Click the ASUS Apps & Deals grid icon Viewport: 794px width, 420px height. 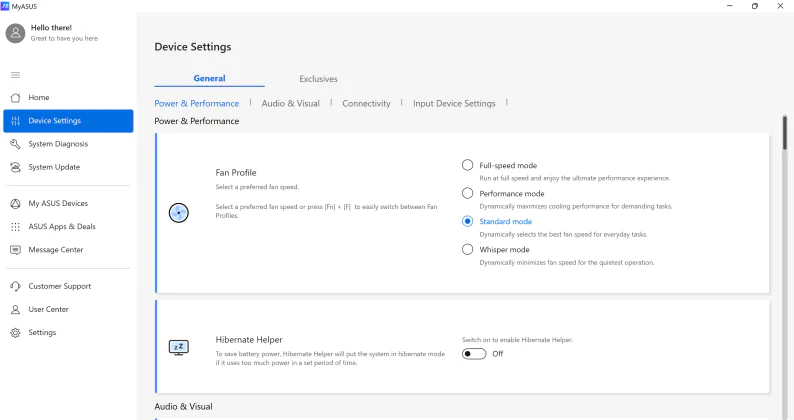(x=16, y=226)
